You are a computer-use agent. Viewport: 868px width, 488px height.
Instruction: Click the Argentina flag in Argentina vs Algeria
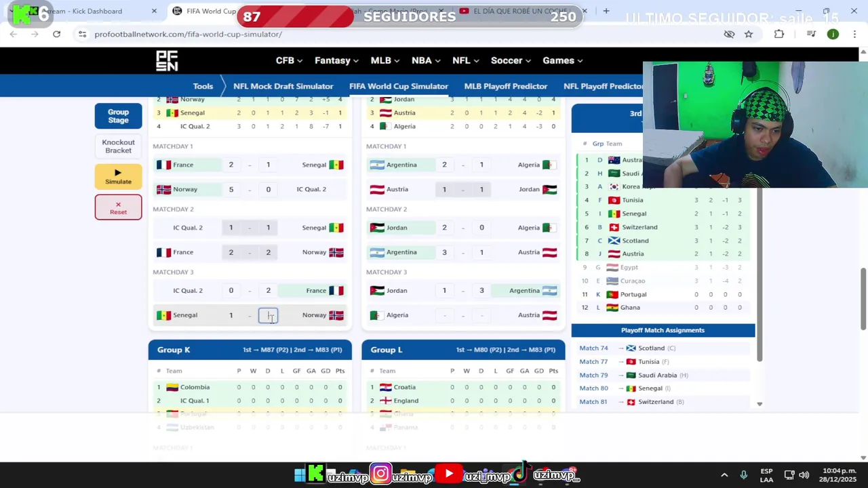tap(377, 165)
